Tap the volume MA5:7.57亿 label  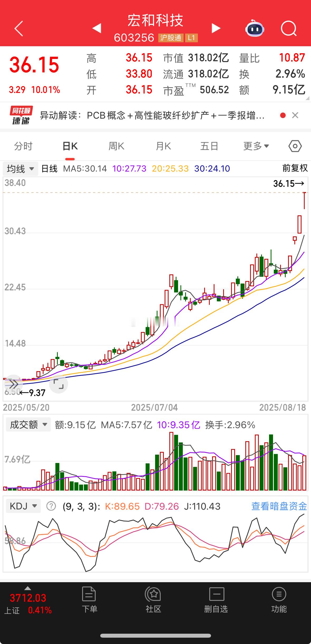(127, 425)
